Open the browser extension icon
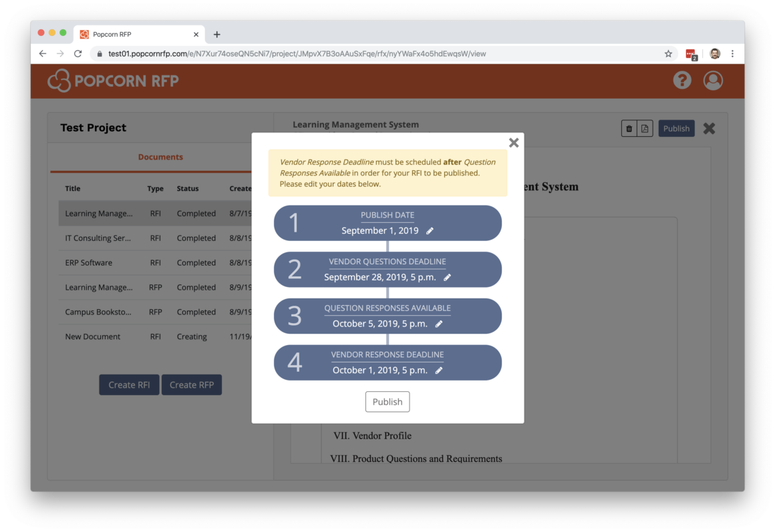The height and width of the screenshot is (532, 775). (691, 53)
